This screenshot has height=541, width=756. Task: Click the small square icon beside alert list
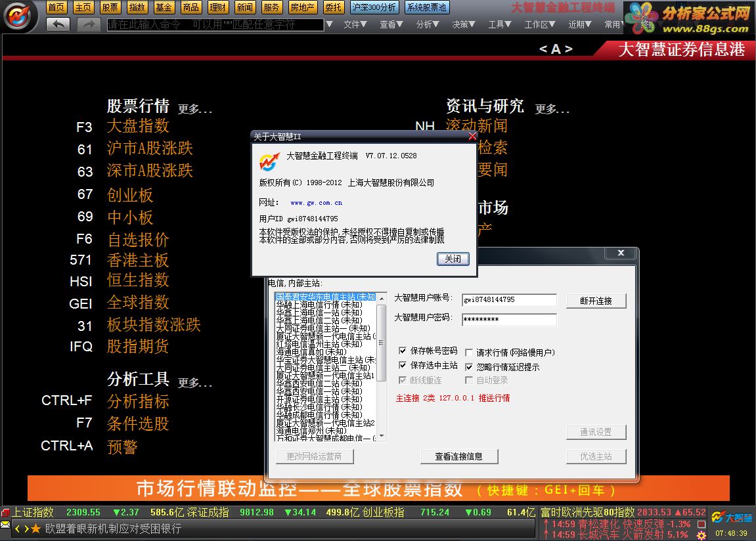(x=701, y=524)
